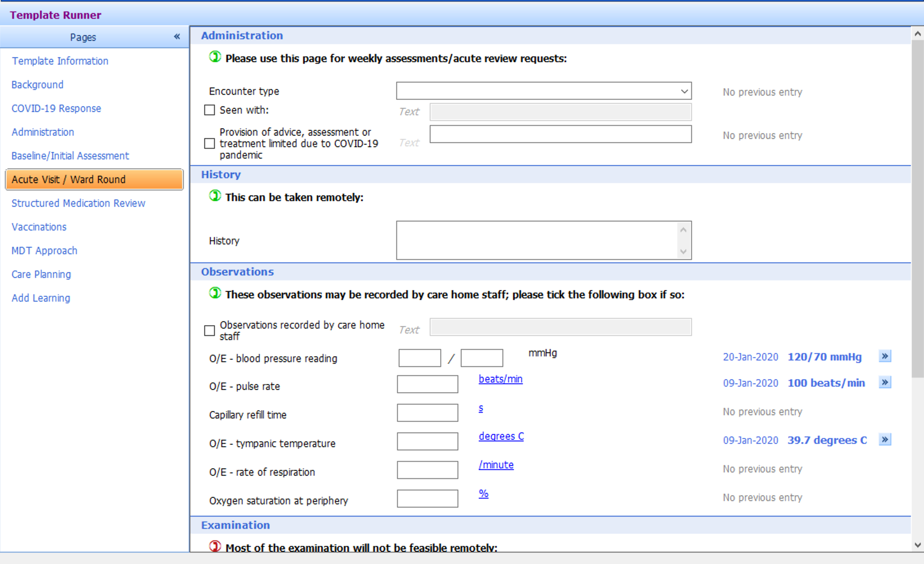Open previous entries for blood pressure reading
This screenshot has height=564, width=924.
[885, 356]
